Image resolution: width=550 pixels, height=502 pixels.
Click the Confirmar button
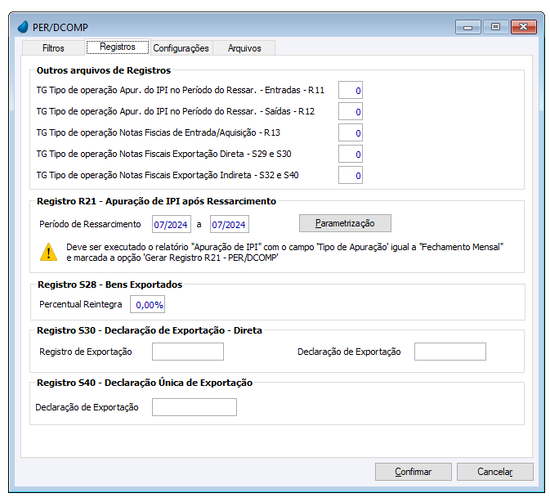pos(413,472)
